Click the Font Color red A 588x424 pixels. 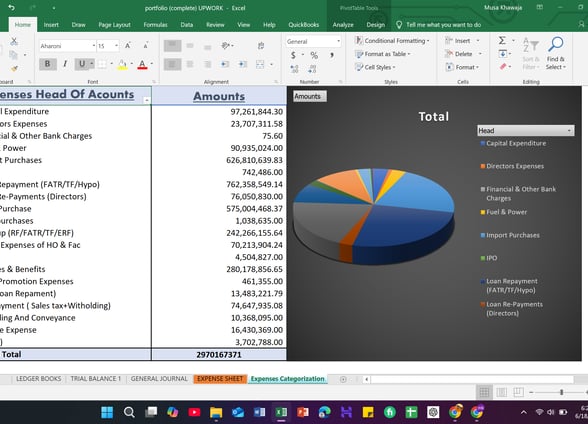(142, 64)
